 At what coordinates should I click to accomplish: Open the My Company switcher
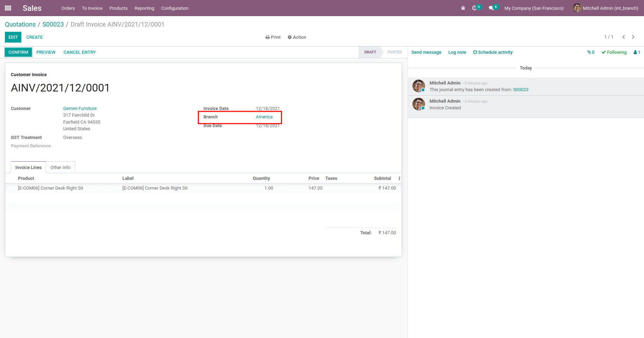pos(534,8)
